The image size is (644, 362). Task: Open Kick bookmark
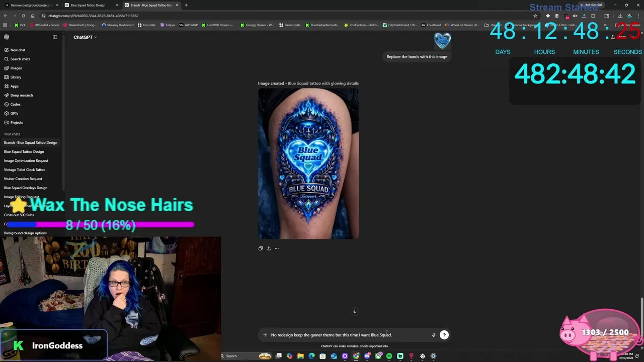point(20,25)
